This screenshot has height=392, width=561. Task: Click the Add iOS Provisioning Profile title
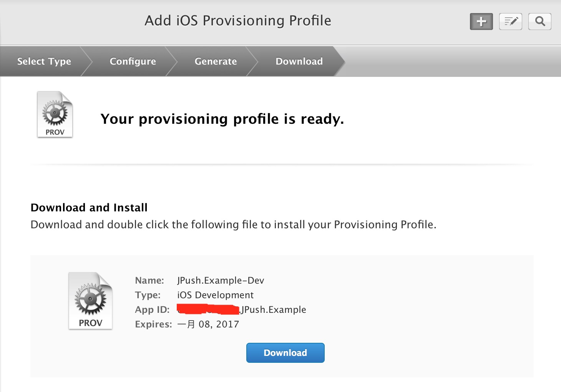click(x=238, y=21)
